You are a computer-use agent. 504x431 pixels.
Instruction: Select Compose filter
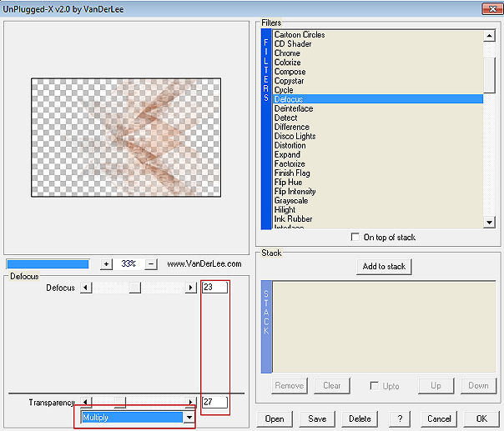point(378,72)
